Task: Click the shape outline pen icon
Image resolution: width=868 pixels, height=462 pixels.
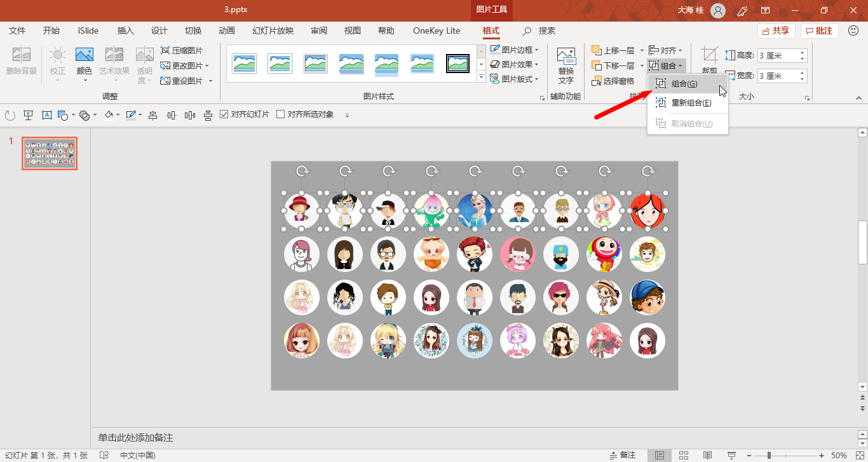Action: coord(131,115)
